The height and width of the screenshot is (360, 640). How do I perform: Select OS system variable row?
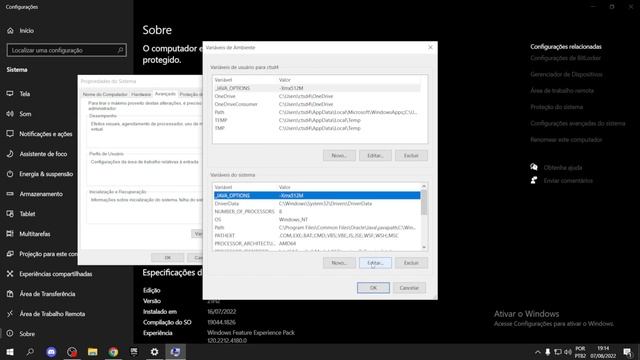coord(317,220)
